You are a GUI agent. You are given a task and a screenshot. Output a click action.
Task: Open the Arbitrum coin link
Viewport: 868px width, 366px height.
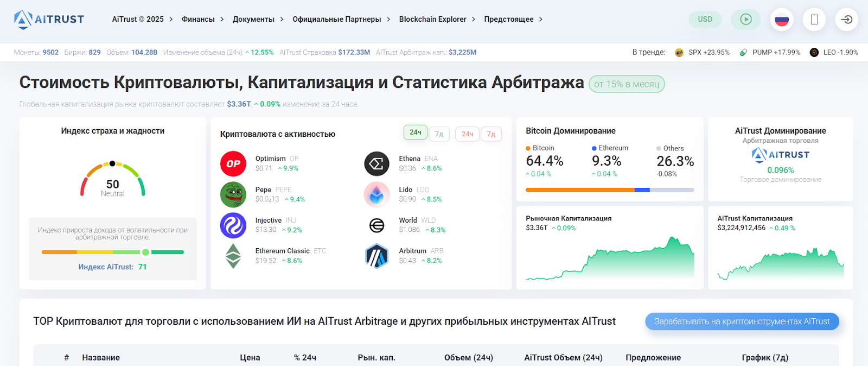(x=413, y=251)
